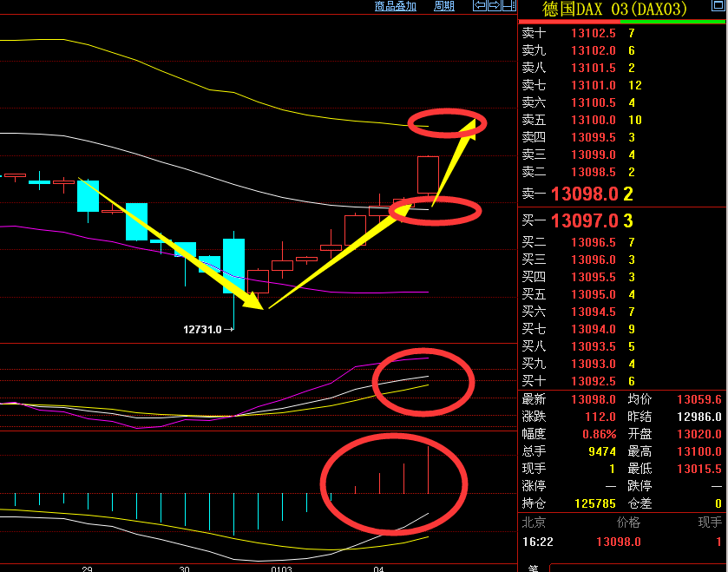This screenshot has width=728, height=572.
Task: Click the tallest red MACD histogram bar
Action: click(428, 470)
